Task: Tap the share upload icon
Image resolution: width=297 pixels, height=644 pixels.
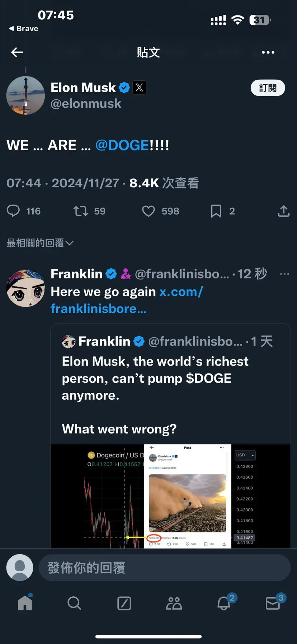Action: click(x=283, y=211)
